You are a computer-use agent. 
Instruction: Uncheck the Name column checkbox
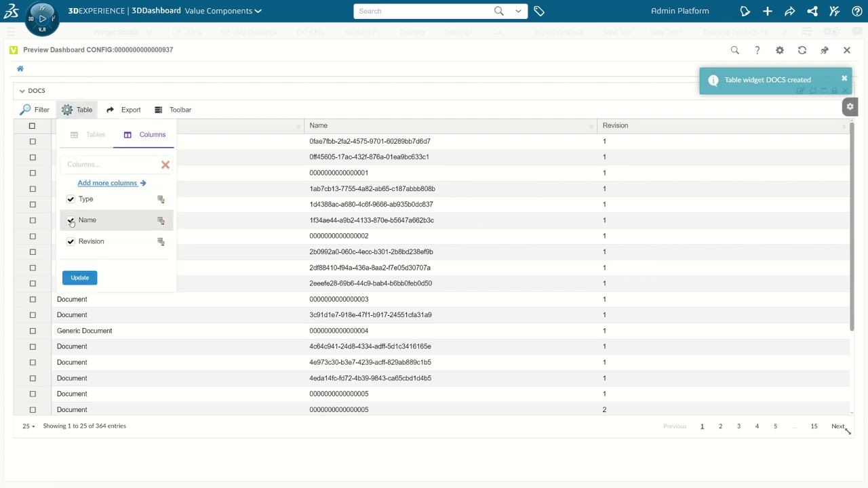71,220
